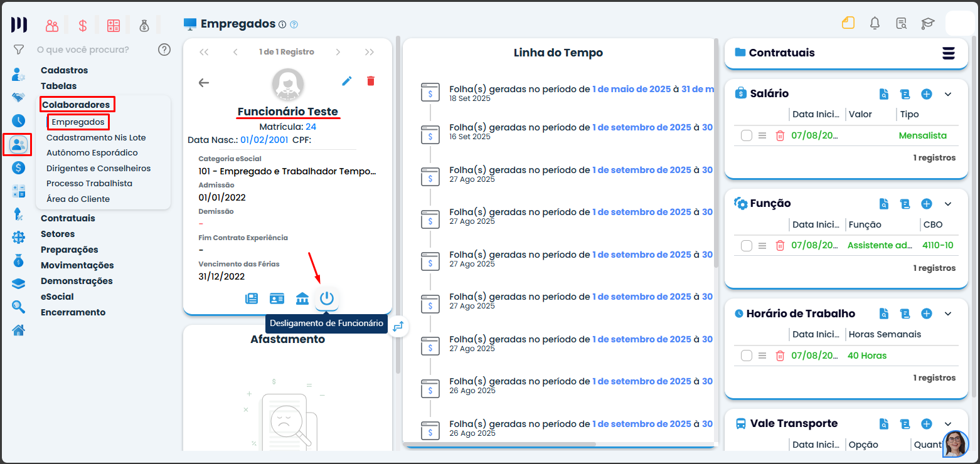Expand the eSocial menu group
The height and width of the screenshot is (464, 980).
57,297
